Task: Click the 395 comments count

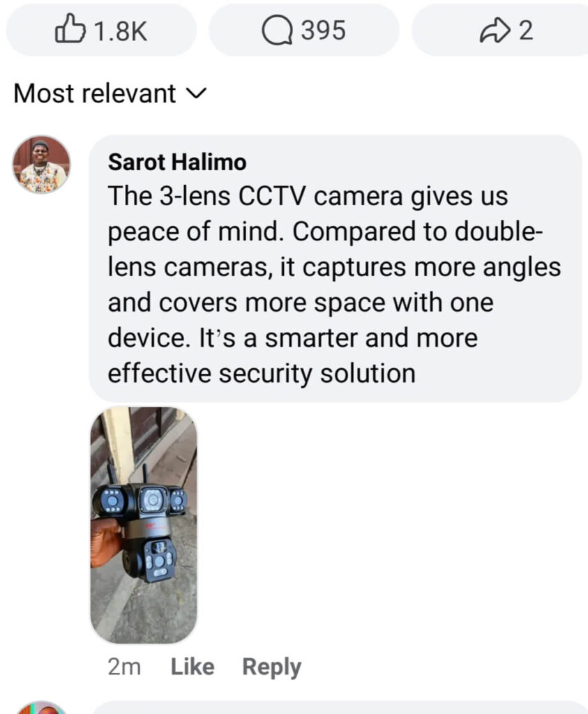Action: click(324, 31)
